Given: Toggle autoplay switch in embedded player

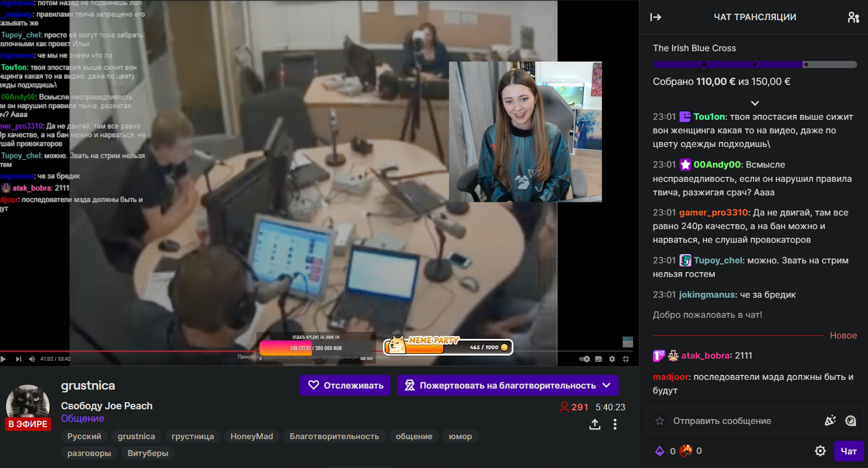Looking at the screenshot, I should pos(584,359).
